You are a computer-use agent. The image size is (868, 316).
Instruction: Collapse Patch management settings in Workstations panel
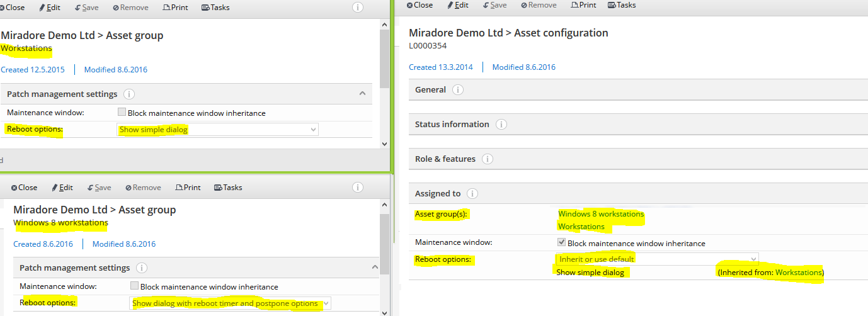[362, 94]
